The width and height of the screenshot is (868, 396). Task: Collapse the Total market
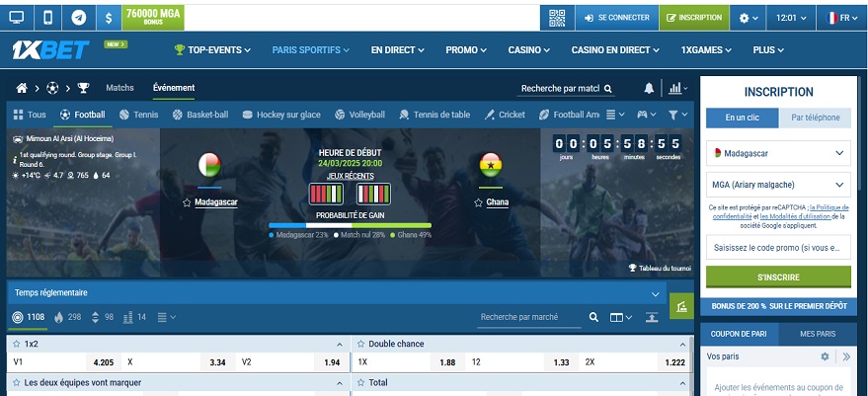[x=682, y=383]
